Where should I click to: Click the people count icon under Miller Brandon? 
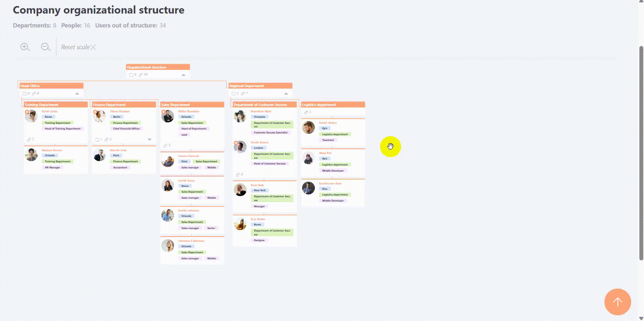pyautogui.click(x=165, y=146)
